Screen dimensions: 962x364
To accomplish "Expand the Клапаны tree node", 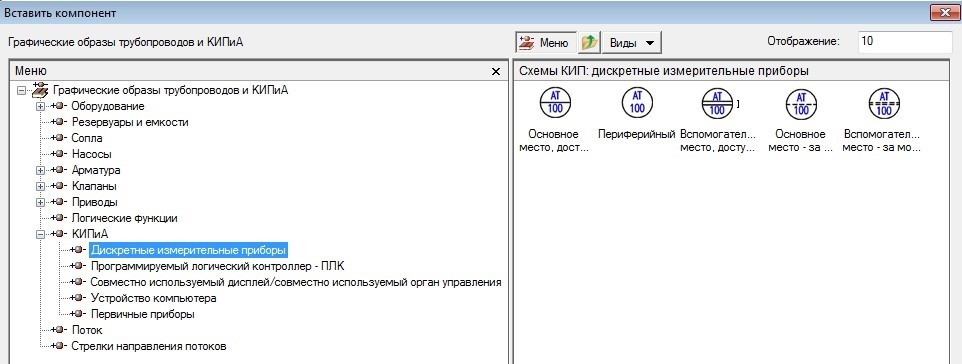I will [x=41, y=186].
